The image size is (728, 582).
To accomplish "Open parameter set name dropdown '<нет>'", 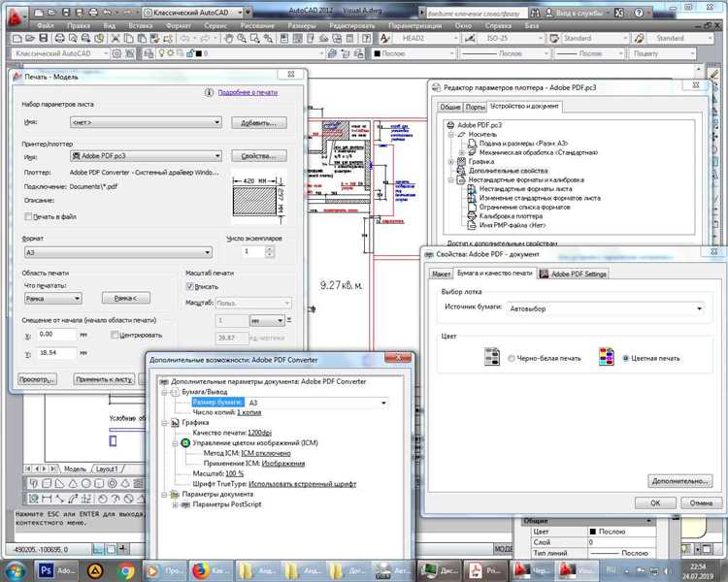I will coord(146,122).
